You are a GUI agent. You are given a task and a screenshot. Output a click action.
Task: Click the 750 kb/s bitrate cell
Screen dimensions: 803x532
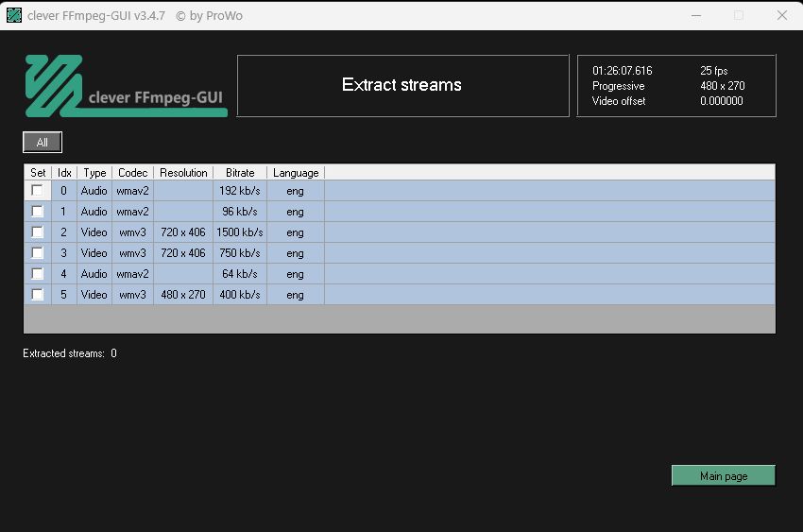240,253
